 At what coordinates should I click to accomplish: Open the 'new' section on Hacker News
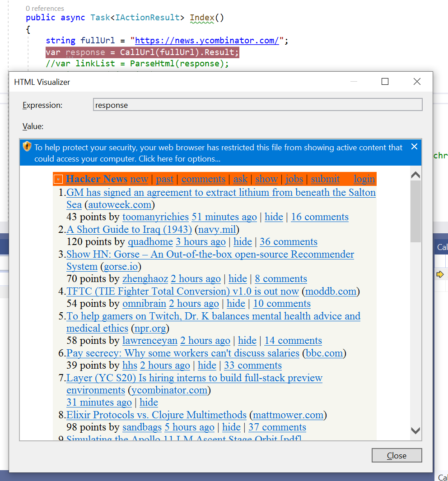click(x=139, y=179)
